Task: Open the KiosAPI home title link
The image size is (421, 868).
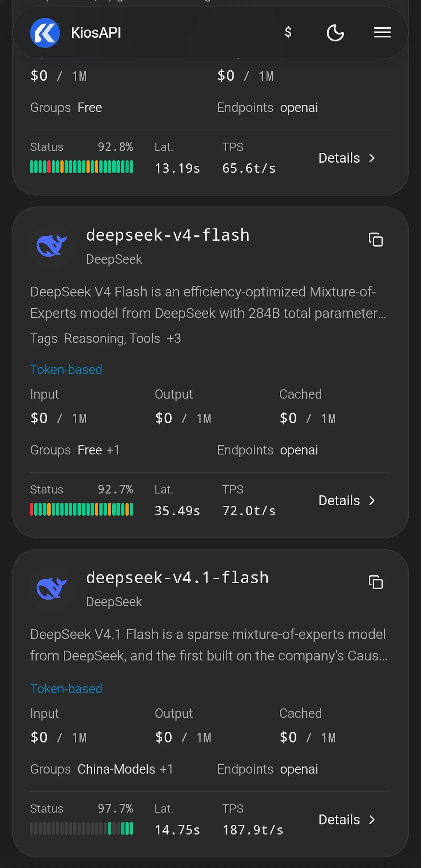Action: tap(96, 33)
